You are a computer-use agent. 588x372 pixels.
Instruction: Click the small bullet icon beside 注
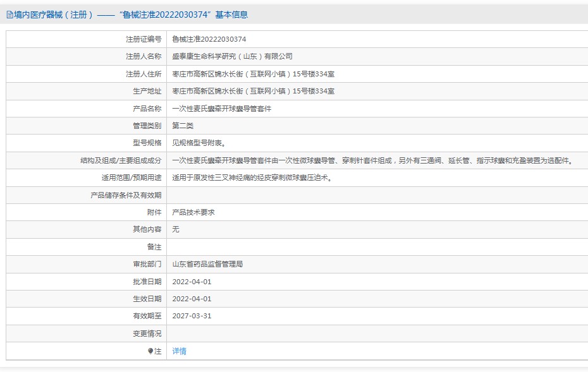(150, 351)
